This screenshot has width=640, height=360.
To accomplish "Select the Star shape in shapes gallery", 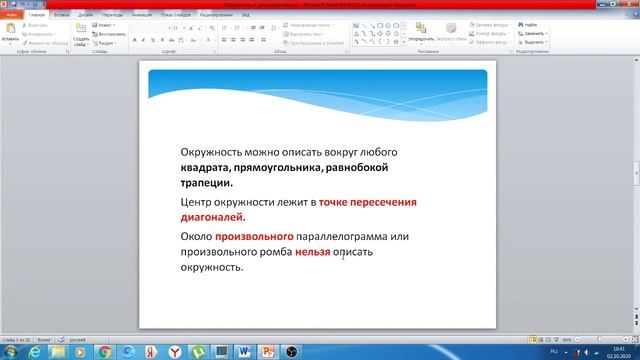I will click(396, 42).
